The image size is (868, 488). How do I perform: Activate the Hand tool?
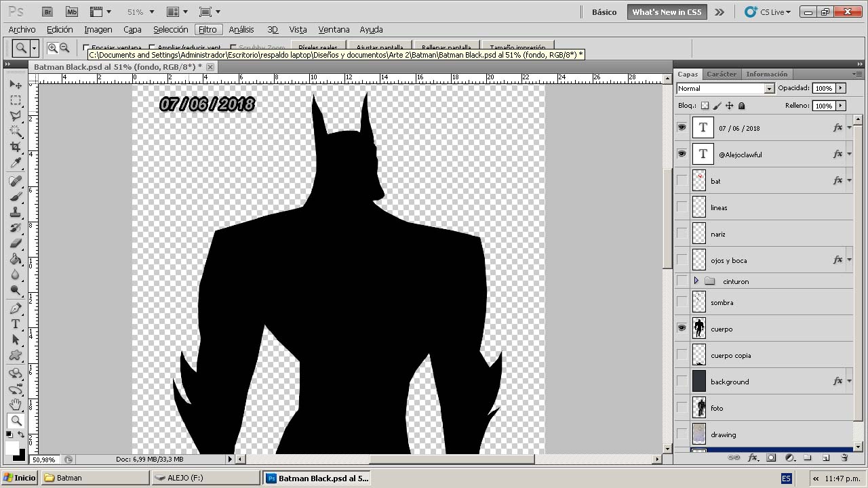click(16, 405)
